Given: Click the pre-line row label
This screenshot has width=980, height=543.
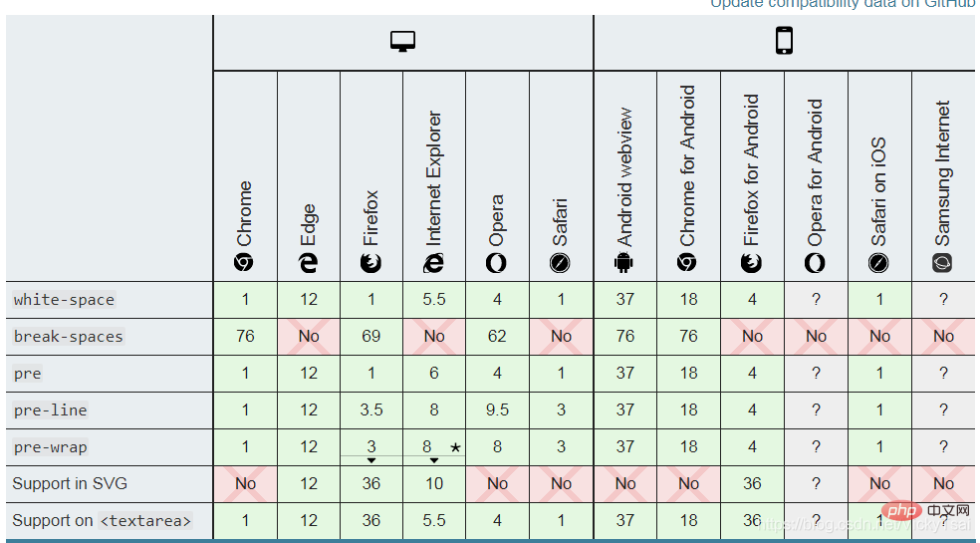Looking at the screenshot, I should tap(50, 410).
